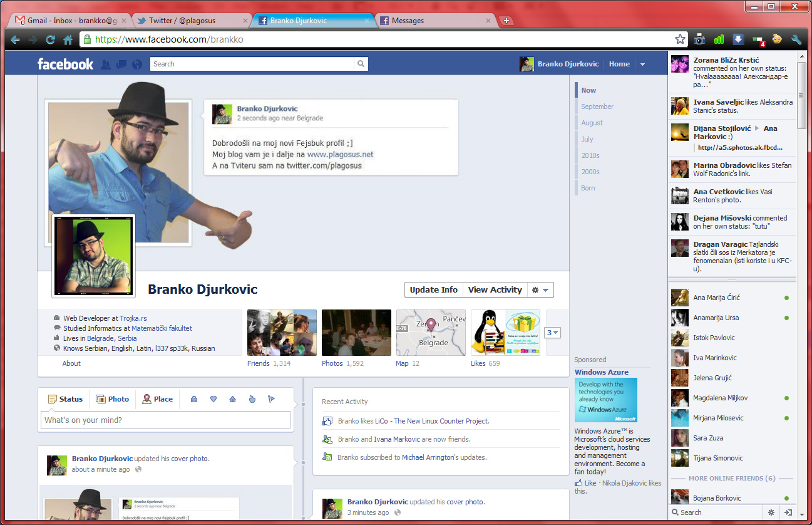Go to browser home page icon
The image size is (812, 525).
(x=68, y=39)
